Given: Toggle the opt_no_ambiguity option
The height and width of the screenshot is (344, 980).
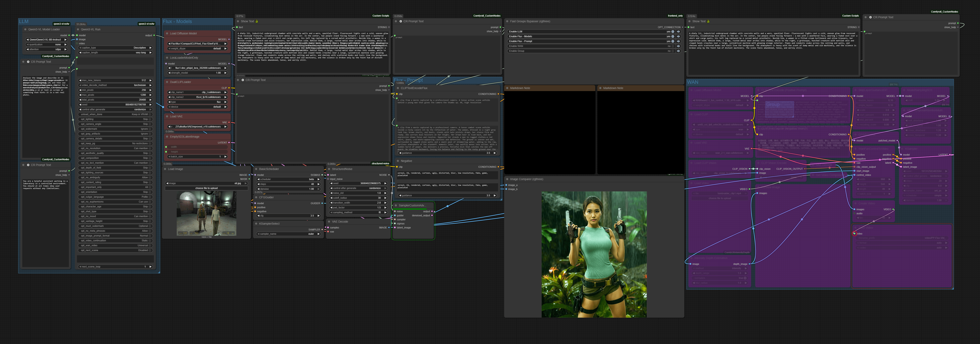Looking at the screenshot, I should (x=115, y=177).
